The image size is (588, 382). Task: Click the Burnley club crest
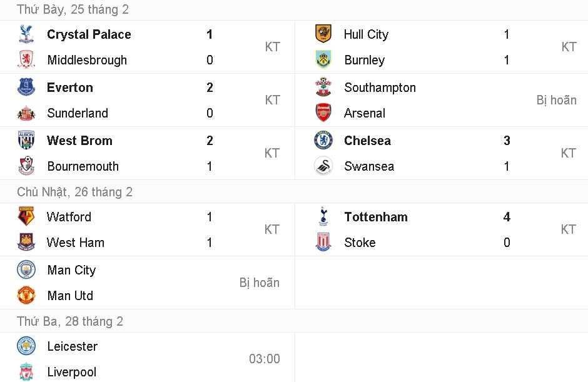coord(323,60)
